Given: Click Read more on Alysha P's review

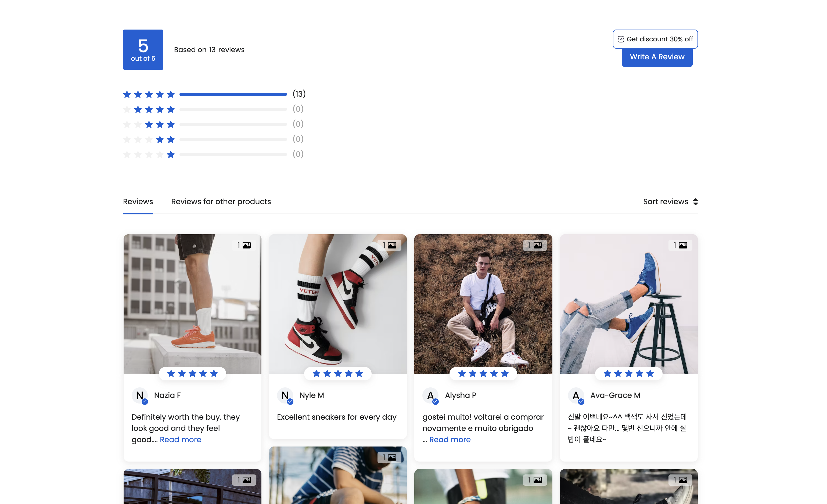Looking at the screenshot, I should [x=450, y=440].
